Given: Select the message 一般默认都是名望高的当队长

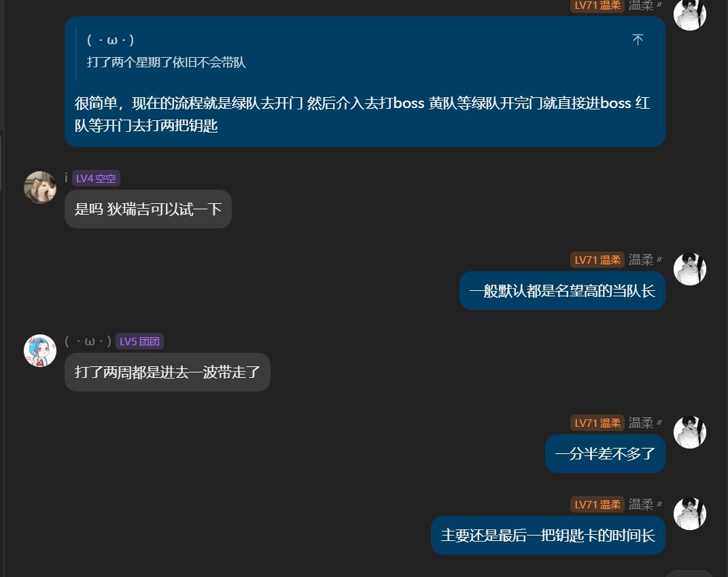Looking at the screenshot, I should tap(562, 290).
